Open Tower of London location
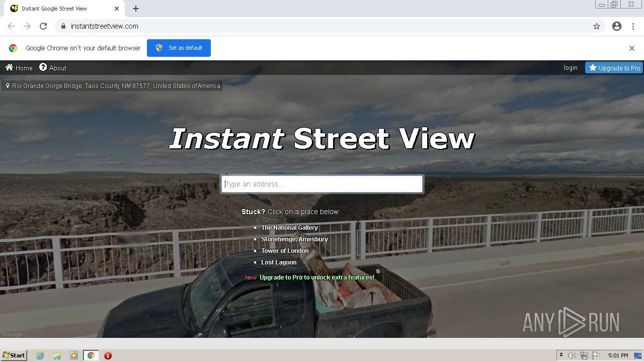The width and height of the screenshot is (644, 362). [285, 251]
